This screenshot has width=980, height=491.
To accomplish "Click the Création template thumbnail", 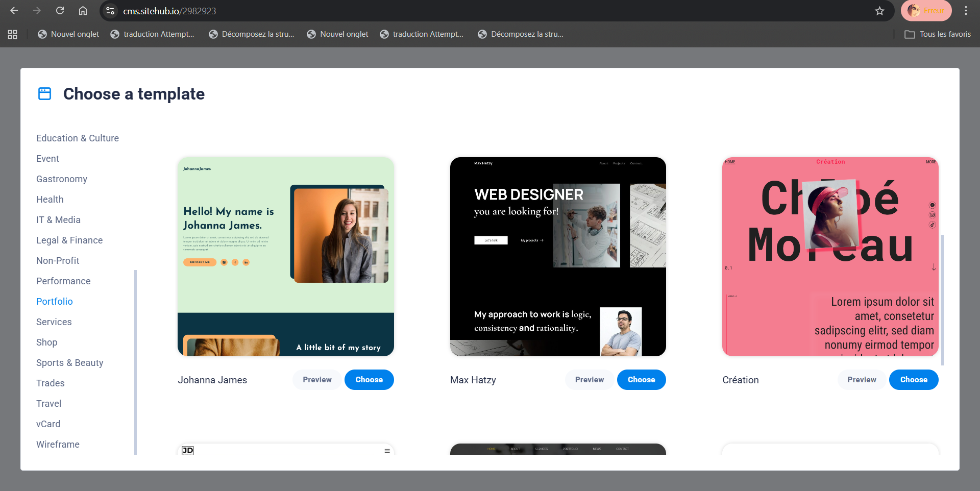I will pyautogui.click(x=830, y=257).
